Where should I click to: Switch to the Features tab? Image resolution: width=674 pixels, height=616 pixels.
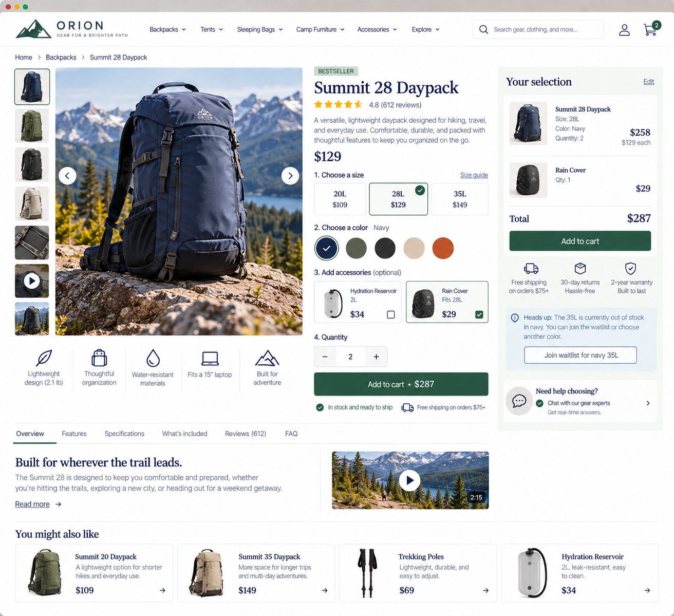pyautogui.click(x=74, y=434)
